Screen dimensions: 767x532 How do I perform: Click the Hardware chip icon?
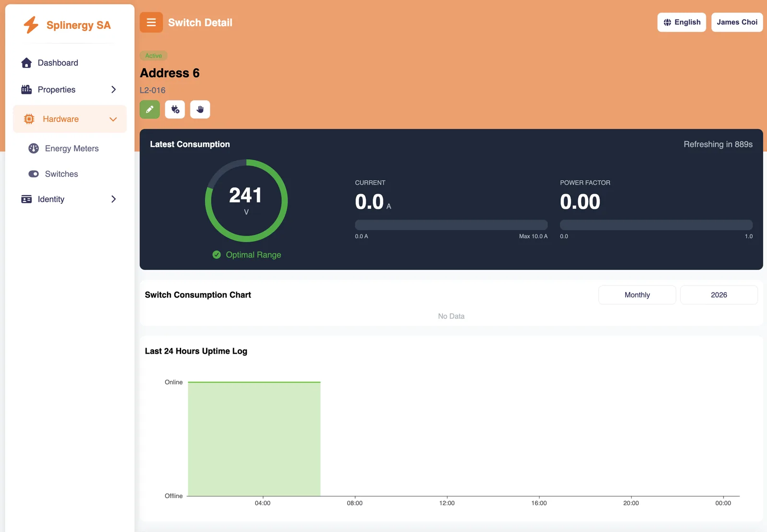[29, 119]
